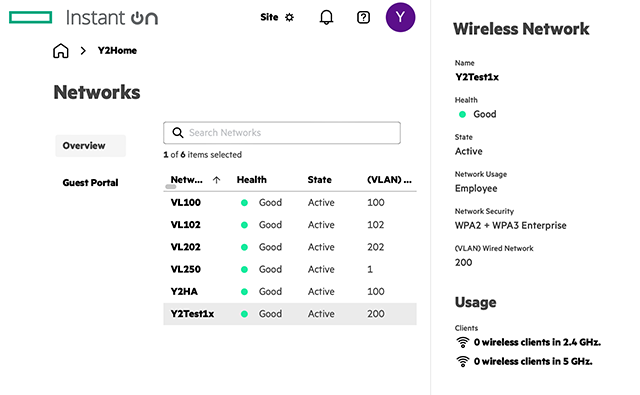The height and width of the screenshot is (395, 640).
Task: Click the breadcrumb chevron arrow
Action: point(83,51)
